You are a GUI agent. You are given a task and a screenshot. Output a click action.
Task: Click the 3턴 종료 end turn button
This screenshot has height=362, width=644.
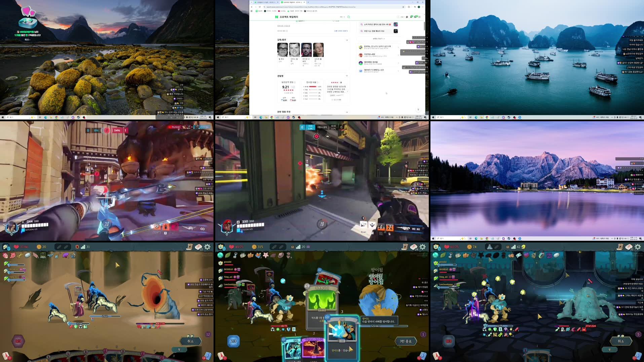tap(406, 341)
